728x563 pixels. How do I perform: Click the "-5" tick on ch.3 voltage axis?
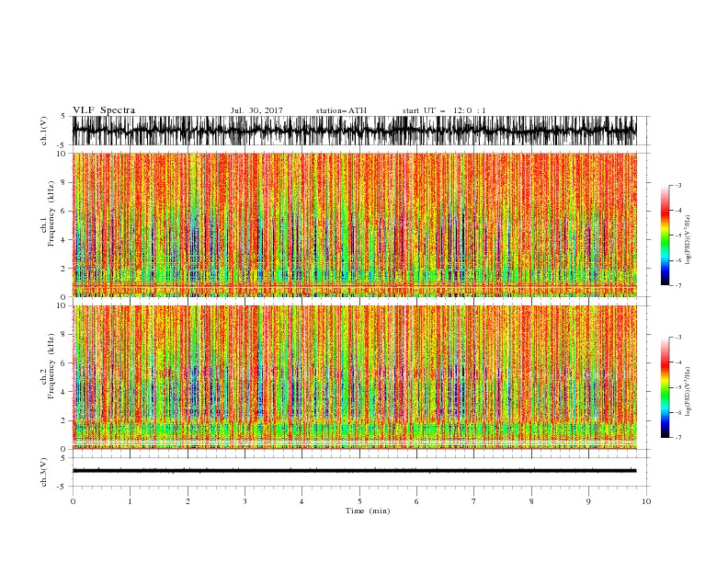pos(63,487)
